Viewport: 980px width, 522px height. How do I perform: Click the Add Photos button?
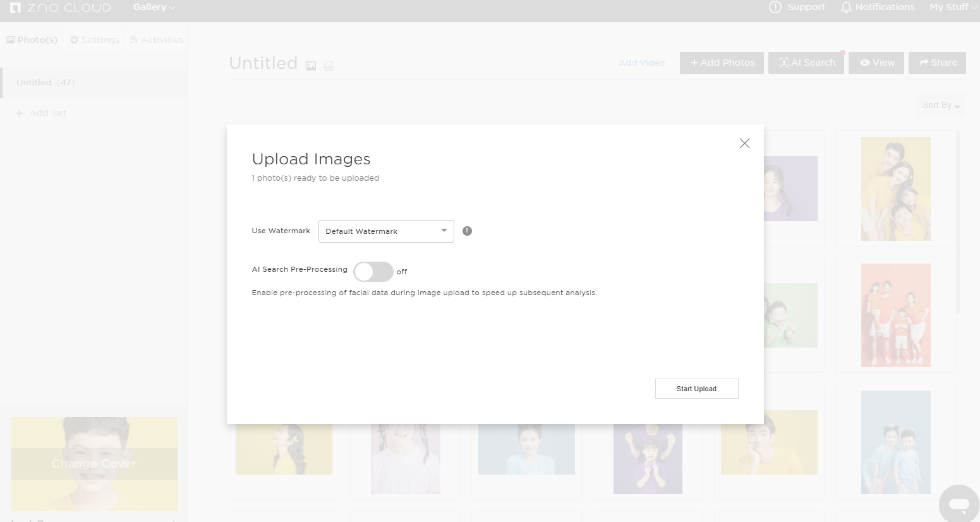[x=722, y=63]
